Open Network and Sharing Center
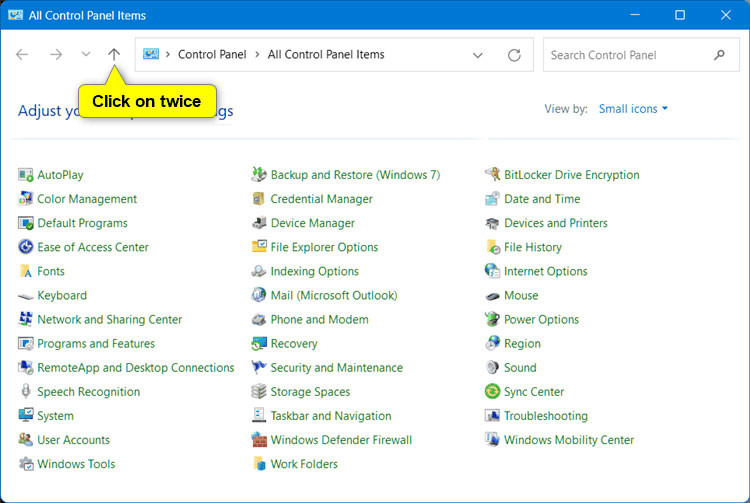This screenshot has width=750, height=503. [x=109, y=320]
